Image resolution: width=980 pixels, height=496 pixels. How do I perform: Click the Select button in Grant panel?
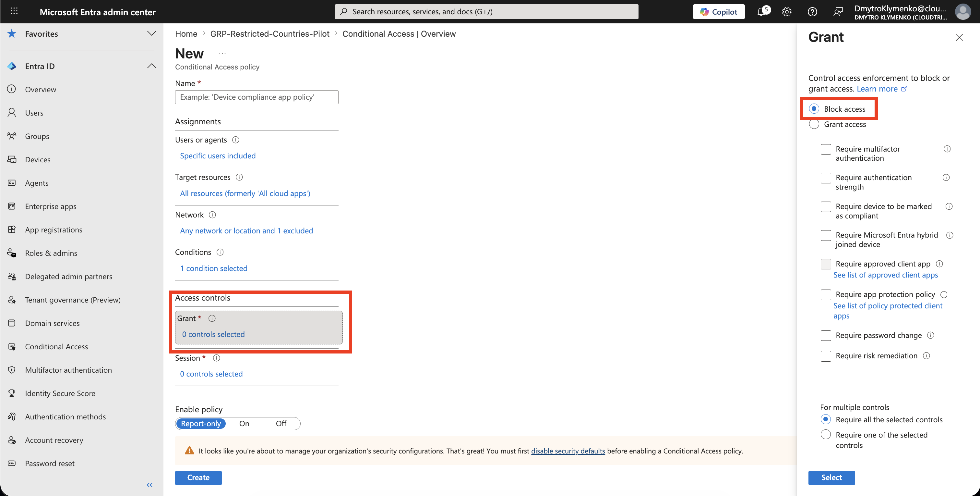831,477
